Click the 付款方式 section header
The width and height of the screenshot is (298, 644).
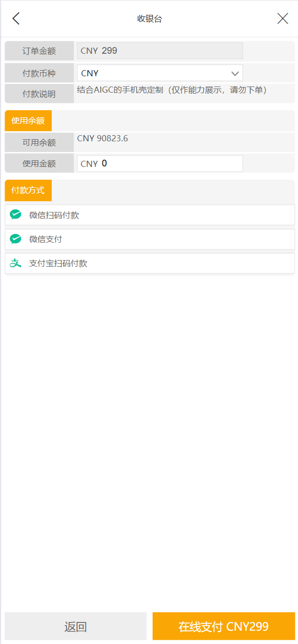coord(28,190)
